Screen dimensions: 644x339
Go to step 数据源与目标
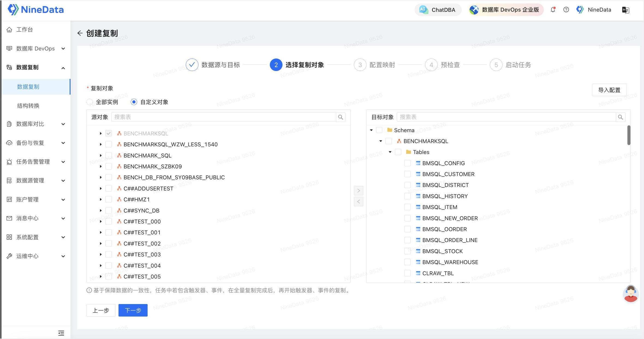click(x=213, y=65)
